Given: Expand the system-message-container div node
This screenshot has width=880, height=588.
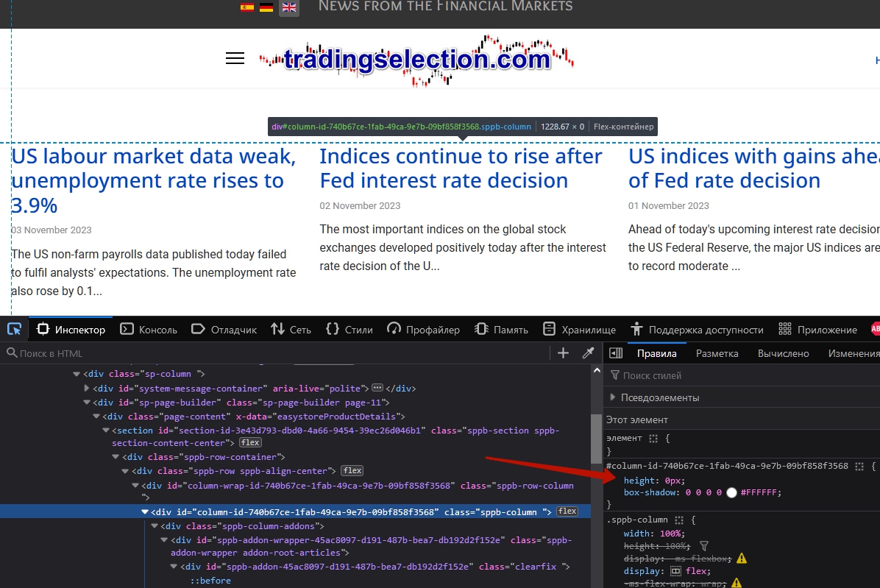Looking at the screenshot, I should 87,389.
